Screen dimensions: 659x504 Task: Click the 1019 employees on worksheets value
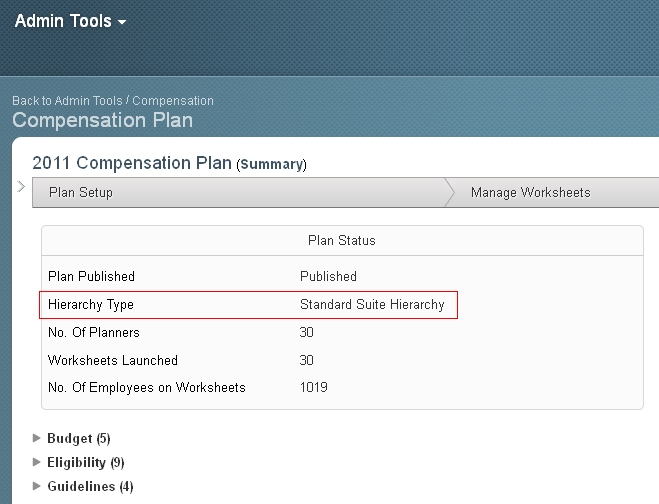(x=314, y=387)
